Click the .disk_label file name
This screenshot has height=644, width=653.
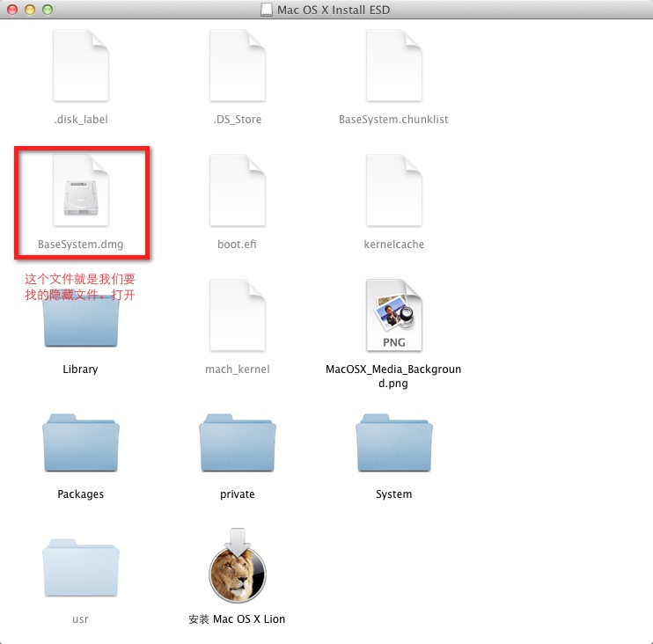(81, 120)
